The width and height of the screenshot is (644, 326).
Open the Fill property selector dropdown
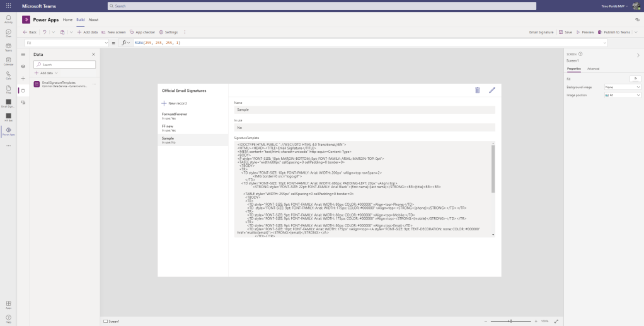click(x=66, y=43)
